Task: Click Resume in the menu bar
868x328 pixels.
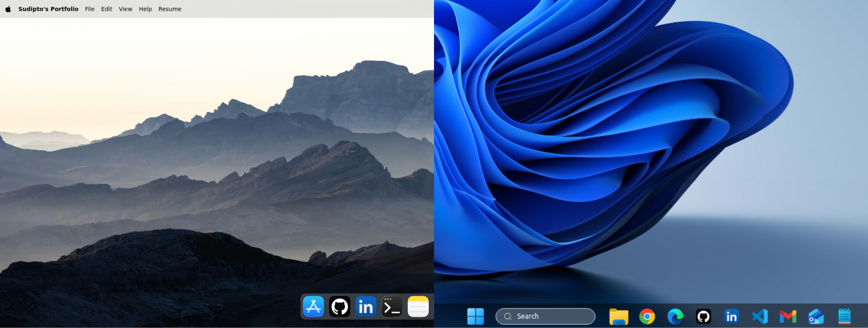Action: [170, 9]
